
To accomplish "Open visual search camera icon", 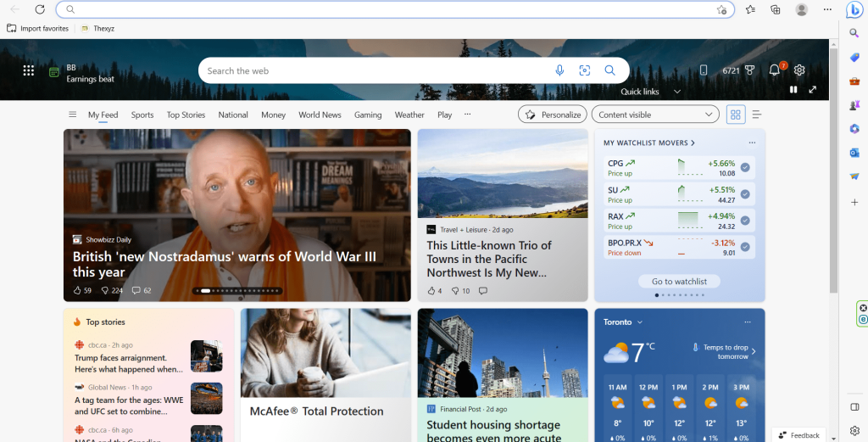I will (585, 70).
